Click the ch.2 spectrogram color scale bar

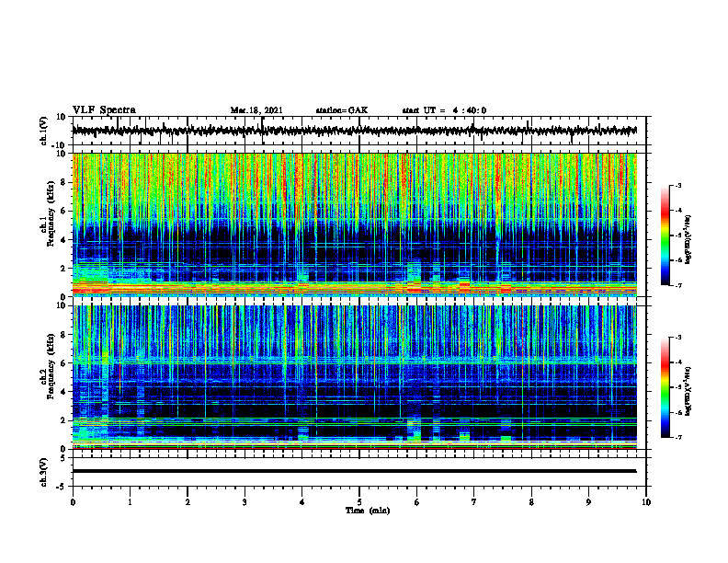click(665, 387)
